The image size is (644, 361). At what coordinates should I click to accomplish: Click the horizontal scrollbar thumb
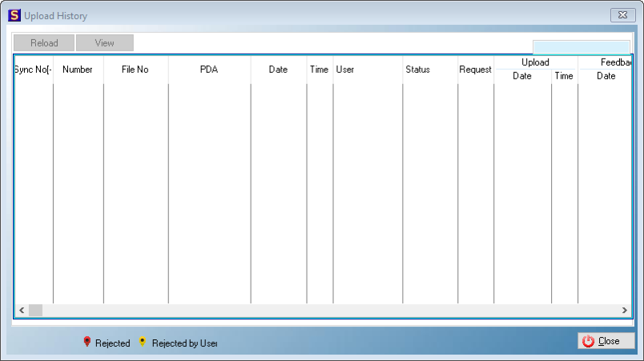coord(35,311)
